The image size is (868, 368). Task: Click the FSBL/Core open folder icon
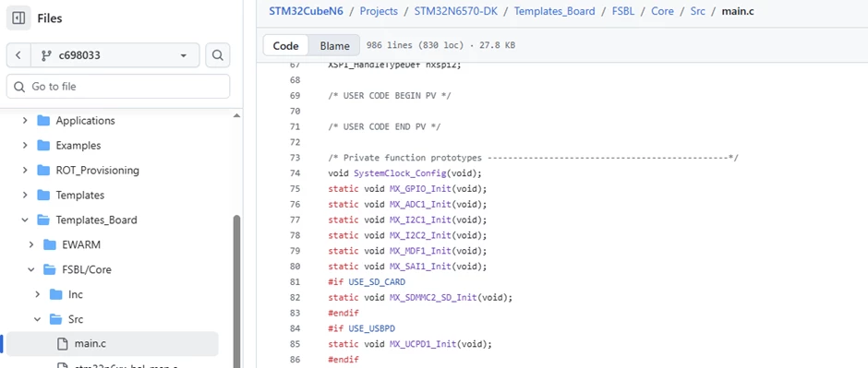(50, 269)
